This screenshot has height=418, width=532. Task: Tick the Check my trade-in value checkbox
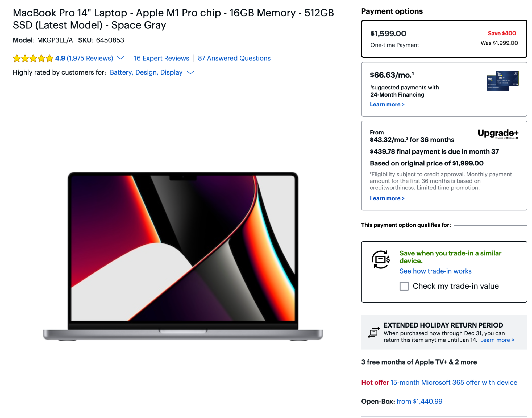coord(404,286)
